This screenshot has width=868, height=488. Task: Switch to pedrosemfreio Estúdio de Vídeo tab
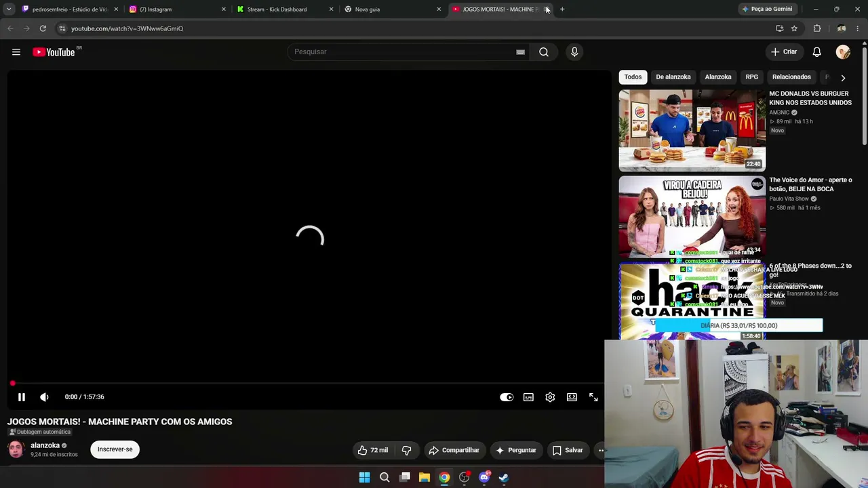click(x=70, y=9)
